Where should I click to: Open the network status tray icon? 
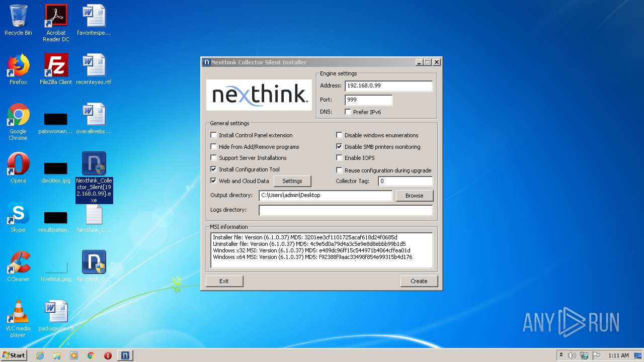pyautogui.click(x=584, y=355)
